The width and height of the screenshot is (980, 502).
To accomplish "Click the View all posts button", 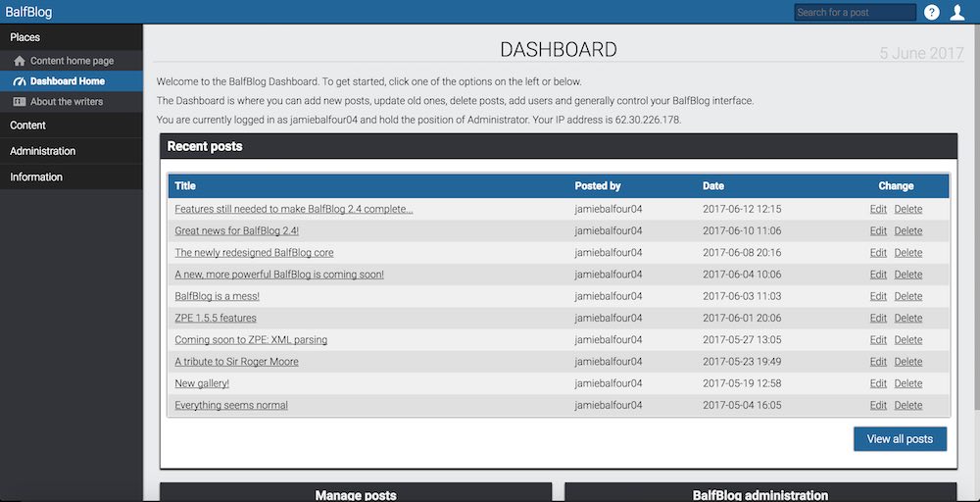I will 900,439.
